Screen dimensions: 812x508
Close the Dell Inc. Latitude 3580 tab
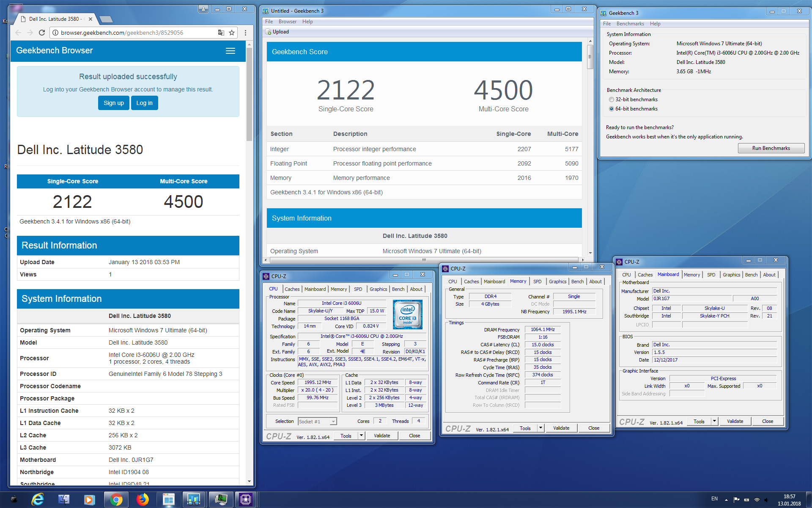pos(91,19)
